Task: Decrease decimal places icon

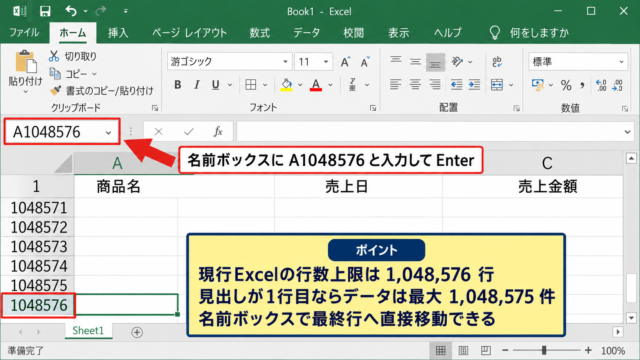Action: coord(618,85)
